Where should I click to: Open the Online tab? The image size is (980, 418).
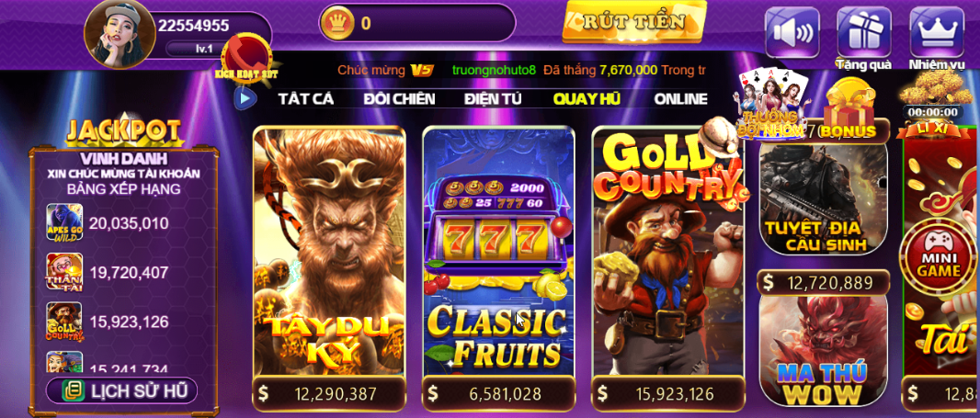680,98
